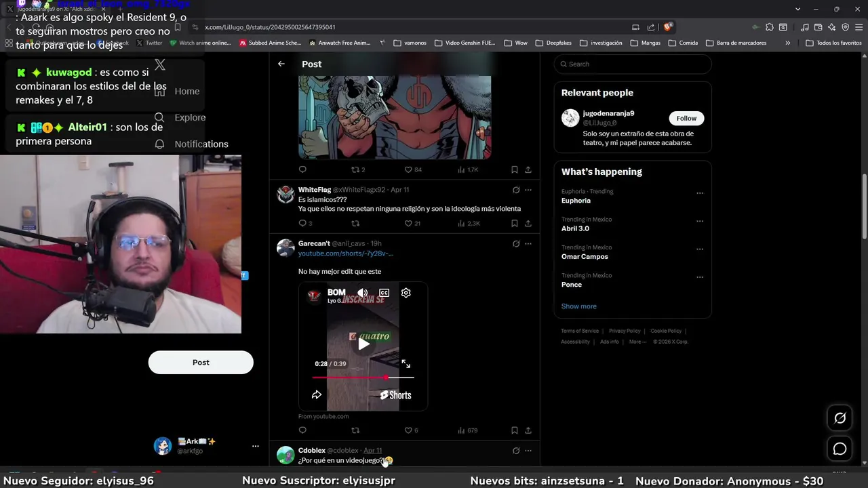
Task: Open the tab search dropdown arrow
Action: click(x=798, y=9)
